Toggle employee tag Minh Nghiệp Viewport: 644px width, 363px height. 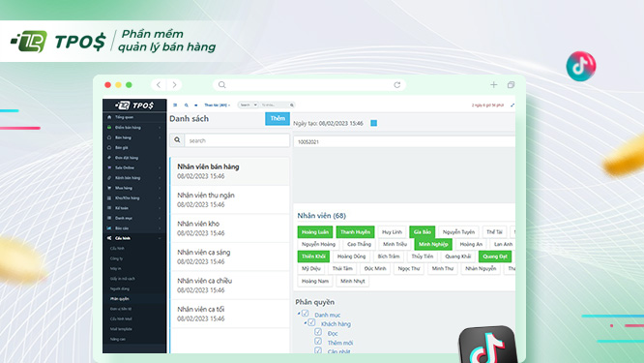pos(433,244)
